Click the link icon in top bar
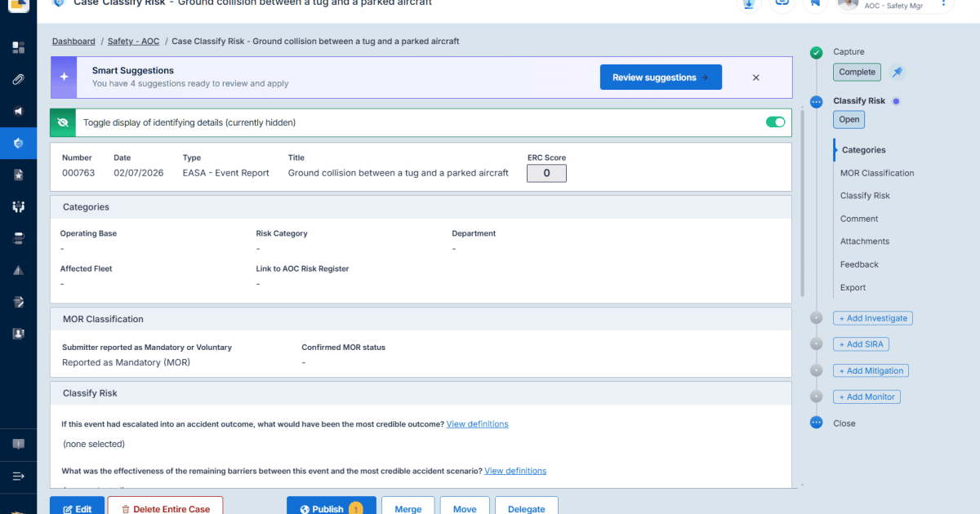The image size is (980, 514). [x=782, y=3]
